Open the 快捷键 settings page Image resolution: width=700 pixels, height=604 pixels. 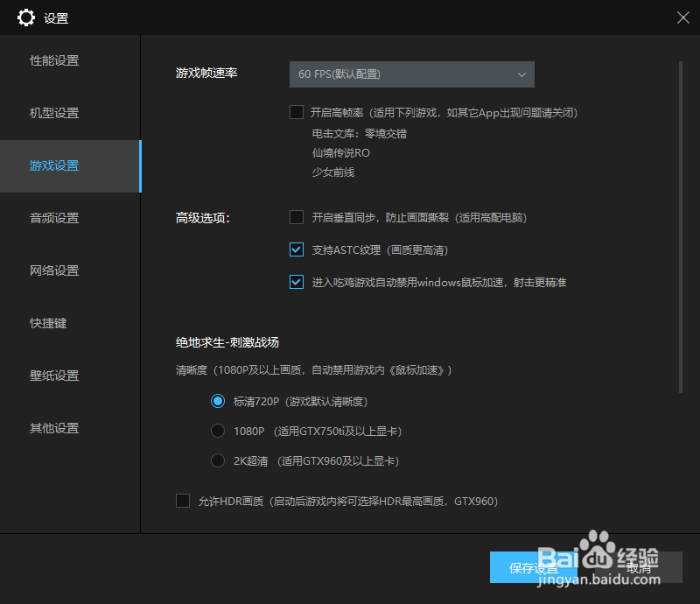48,323
